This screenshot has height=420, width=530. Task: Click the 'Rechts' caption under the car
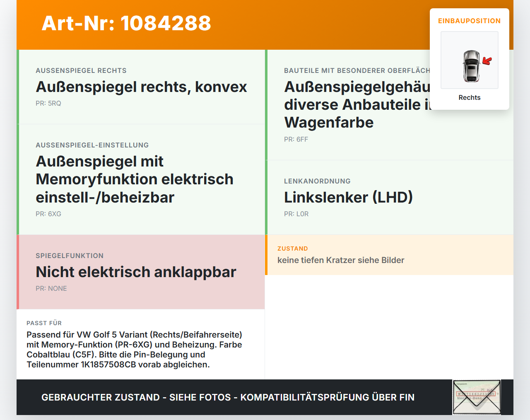click(470, 98)
